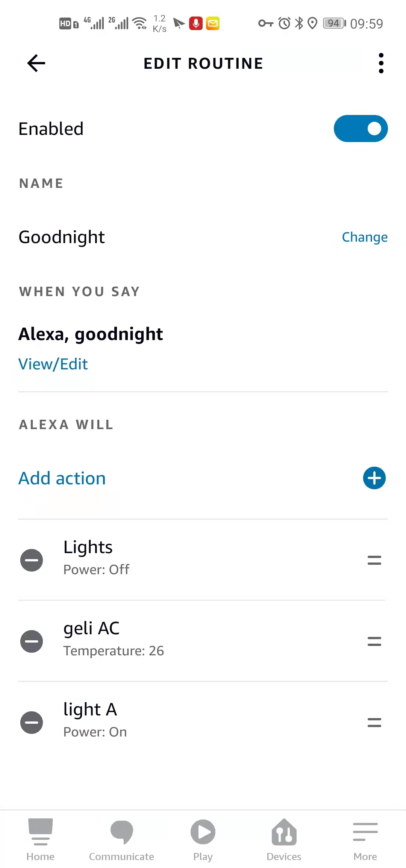
Task: Open the three-dot overflow menu
Action: point(381,63)
